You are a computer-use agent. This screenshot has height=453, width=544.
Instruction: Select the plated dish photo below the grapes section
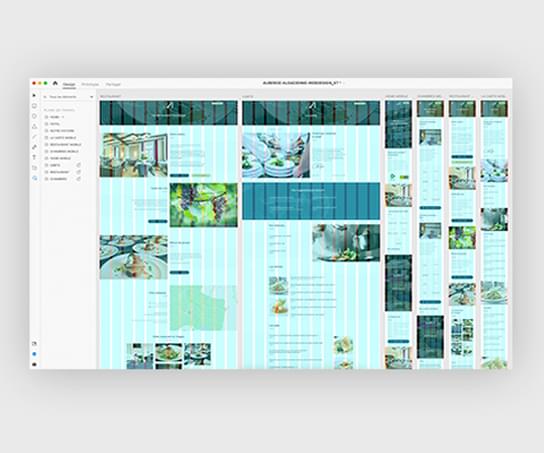(134, 257)
